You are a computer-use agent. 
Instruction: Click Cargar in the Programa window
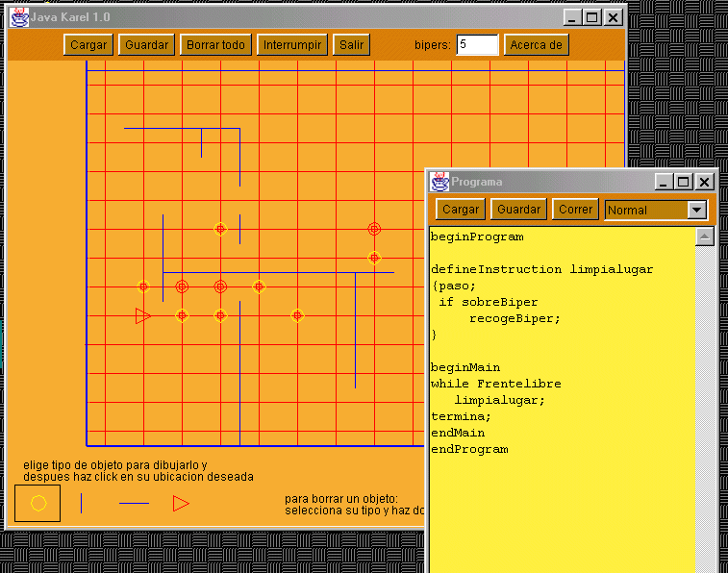(x=461, y=210)
